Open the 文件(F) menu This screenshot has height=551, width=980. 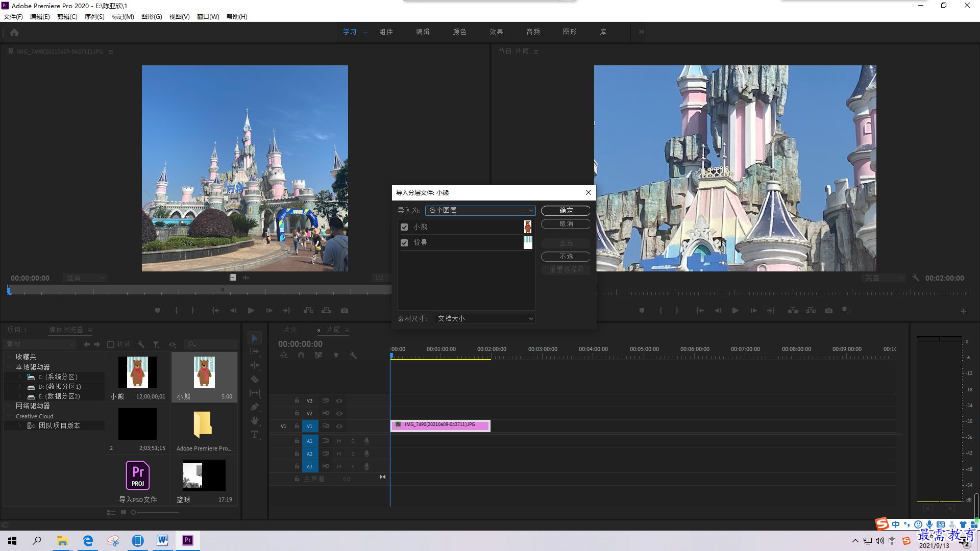coord(13,16)
